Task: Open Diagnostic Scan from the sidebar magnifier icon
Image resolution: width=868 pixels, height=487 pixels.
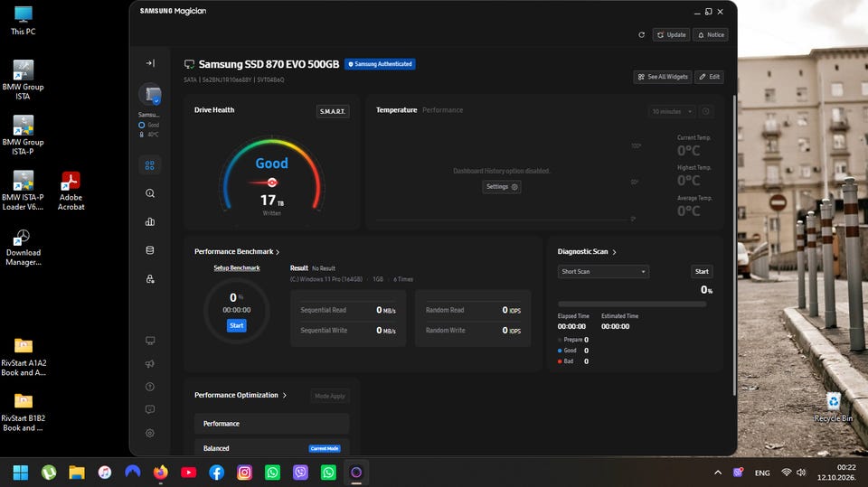Action: [x=149, y=193]
